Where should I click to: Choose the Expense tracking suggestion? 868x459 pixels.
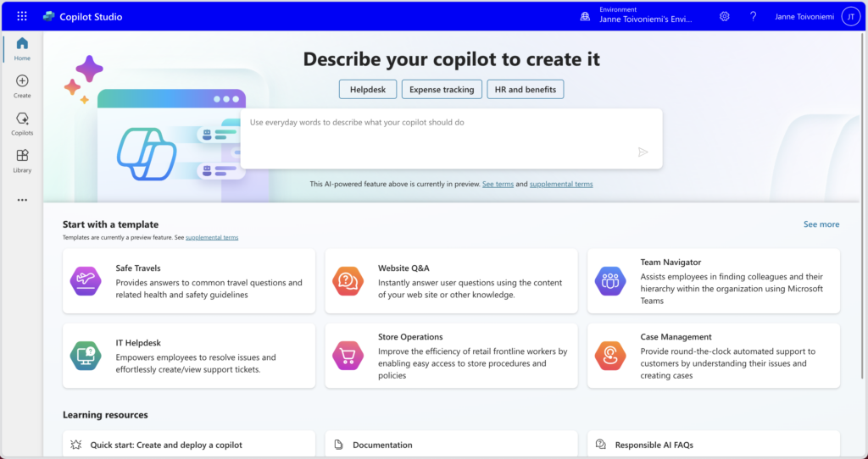coord(442,89)
